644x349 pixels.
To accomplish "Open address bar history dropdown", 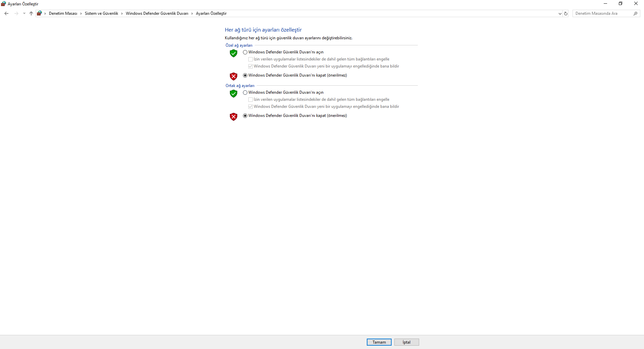I will [x=560, y=14].
